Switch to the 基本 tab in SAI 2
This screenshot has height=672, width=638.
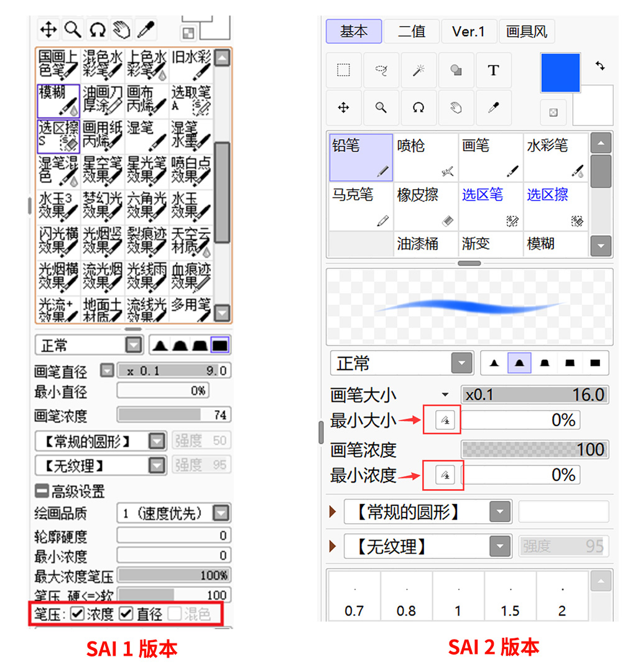pos(354,31)
